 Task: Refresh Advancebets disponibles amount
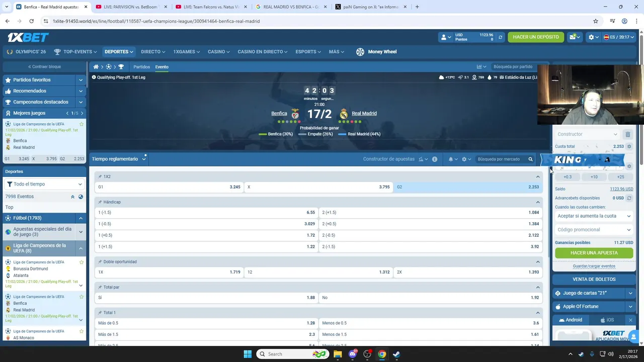click(629, 198)
